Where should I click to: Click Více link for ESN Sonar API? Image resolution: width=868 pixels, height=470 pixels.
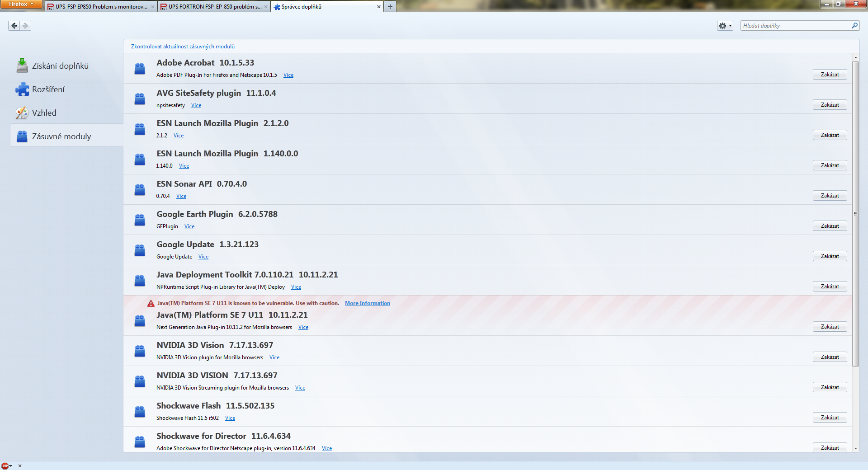pos(181,196)
